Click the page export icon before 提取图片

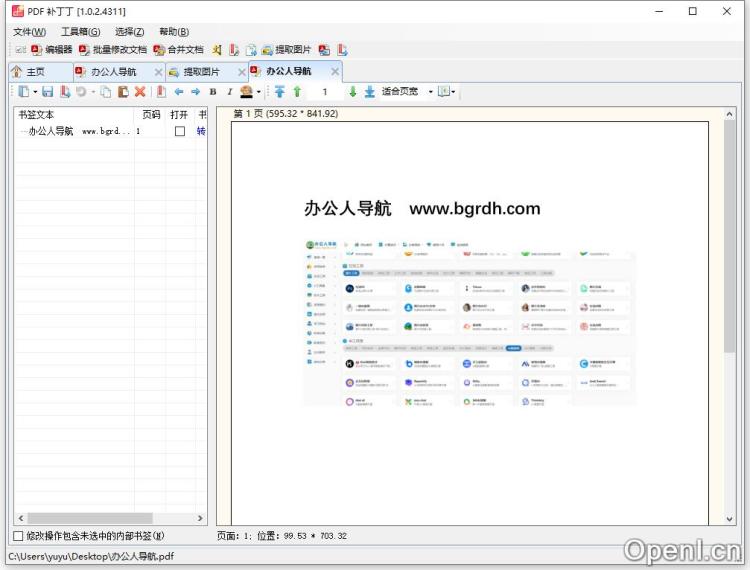click(251, 50)
